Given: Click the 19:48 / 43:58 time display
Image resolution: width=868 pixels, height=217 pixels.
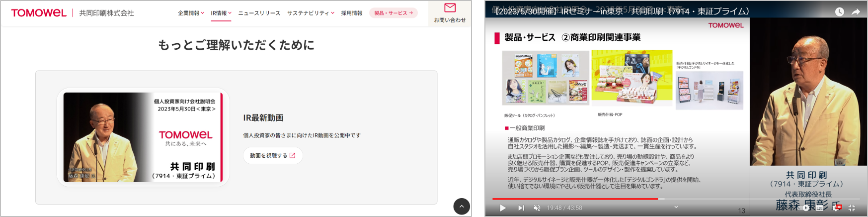Looking at the screenshot, I should coord(564,208).
